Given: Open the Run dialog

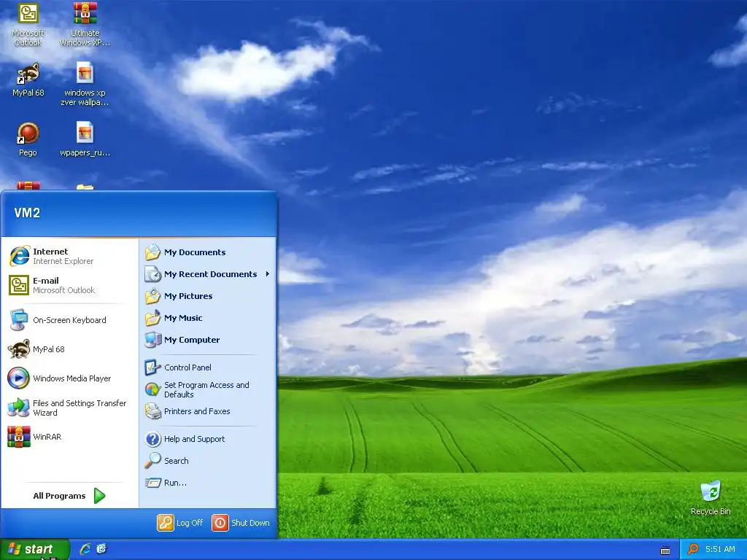Looking at the screenshot, I should point(208,483).
